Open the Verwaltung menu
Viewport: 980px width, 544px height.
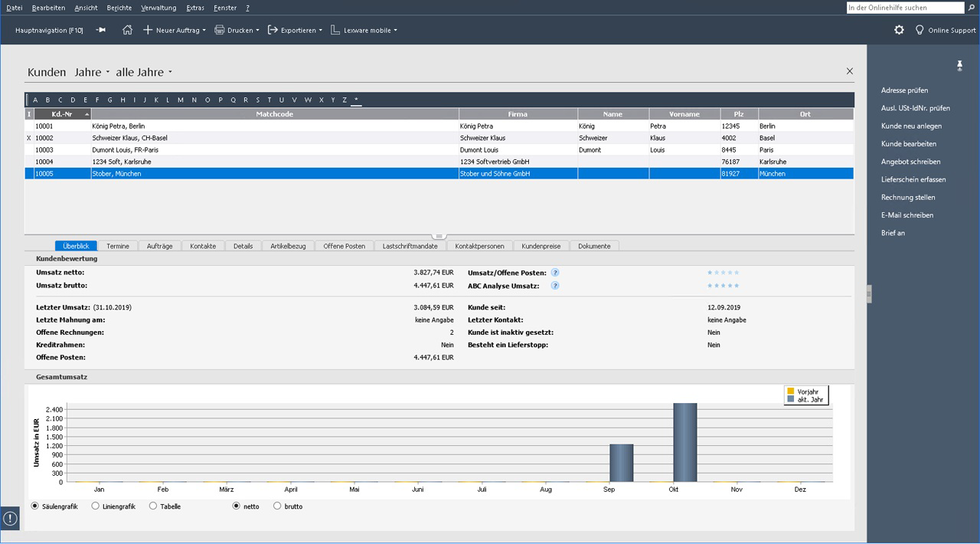pyautogui.click(x=158, y=8)
